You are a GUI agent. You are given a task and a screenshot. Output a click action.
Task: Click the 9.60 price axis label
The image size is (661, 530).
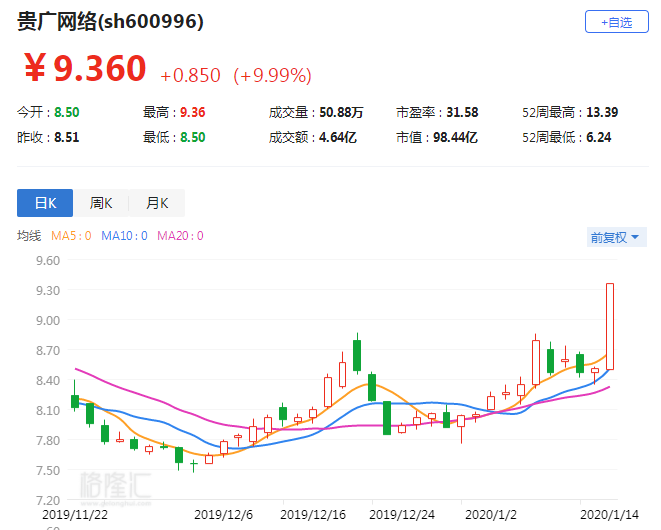48,260
